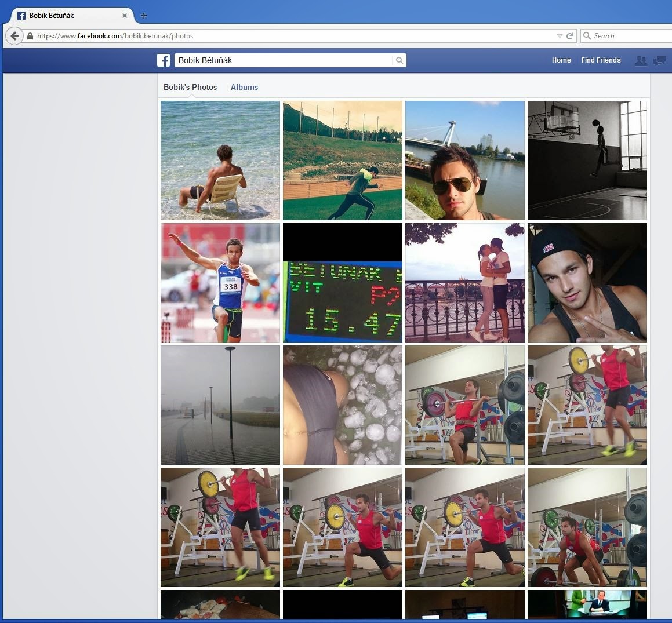Switch to the Albums tab
Viewport: 672px width, 623px height.
pyautogui.click(x=244, y=87)
